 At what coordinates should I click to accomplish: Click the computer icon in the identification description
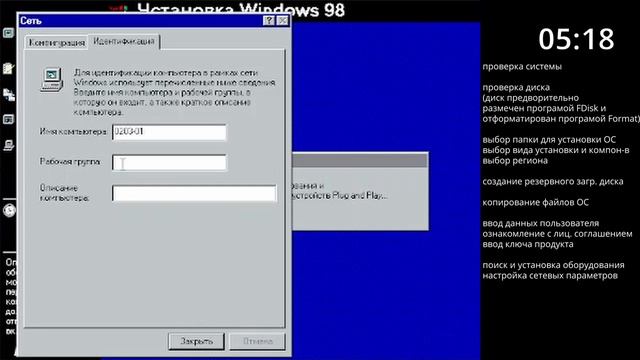[52, 80]
